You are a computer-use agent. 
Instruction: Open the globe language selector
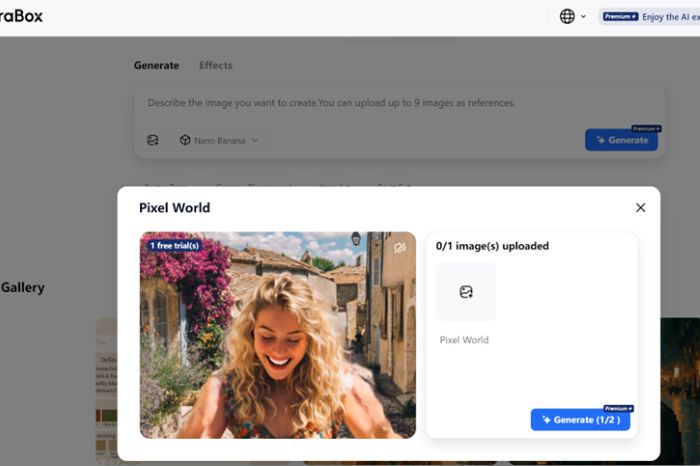click(567, 16)
